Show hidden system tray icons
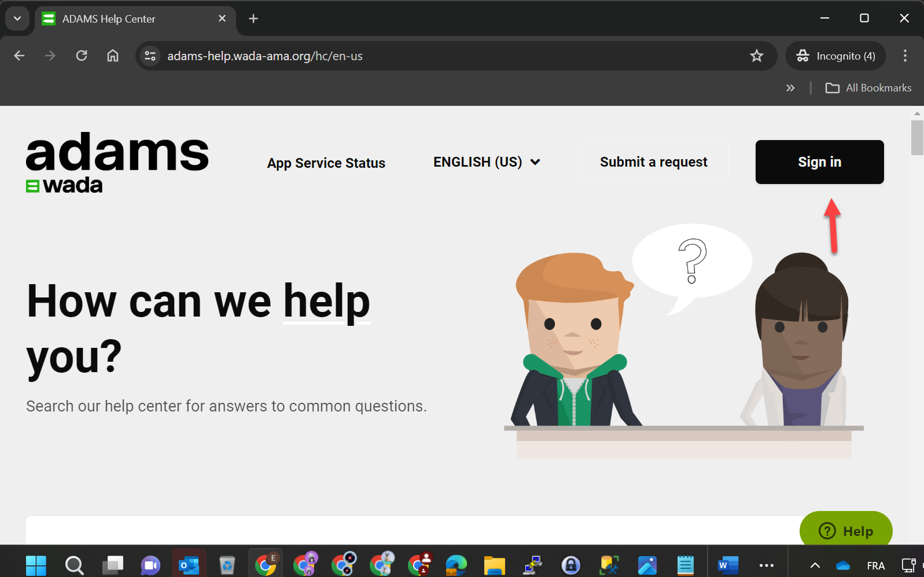This screenshot has width=924, height=577. tap(815, 565)
